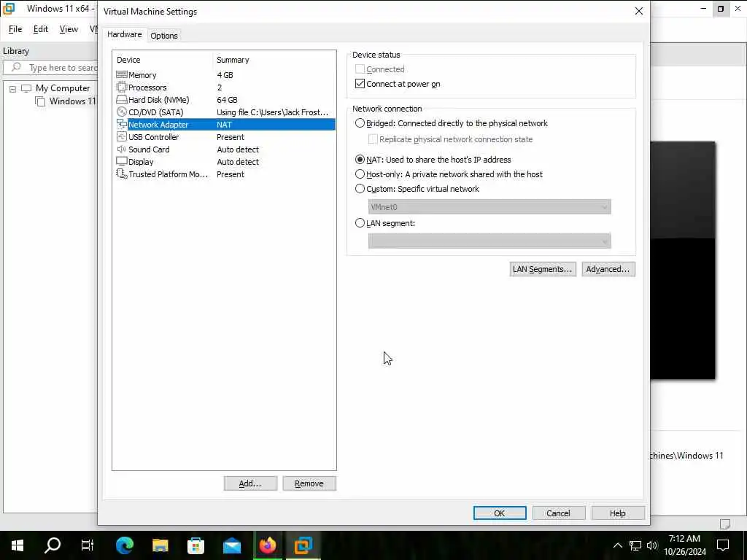
Task: Show hidden system tray icons
Action: tap(617, 545)
